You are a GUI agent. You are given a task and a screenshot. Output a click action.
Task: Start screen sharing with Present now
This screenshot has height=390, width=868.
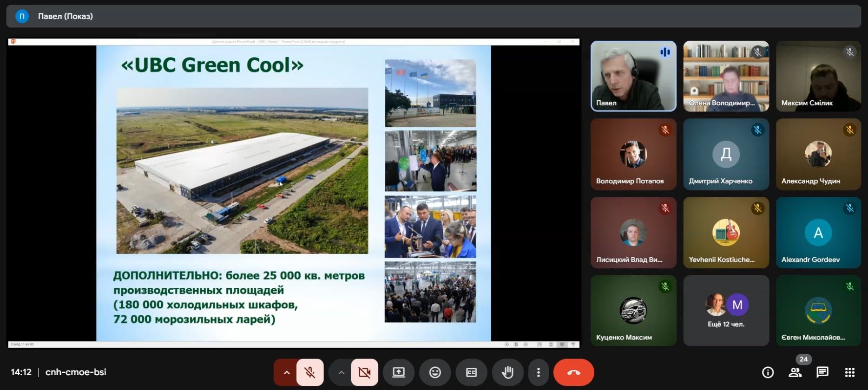(399, 372)
